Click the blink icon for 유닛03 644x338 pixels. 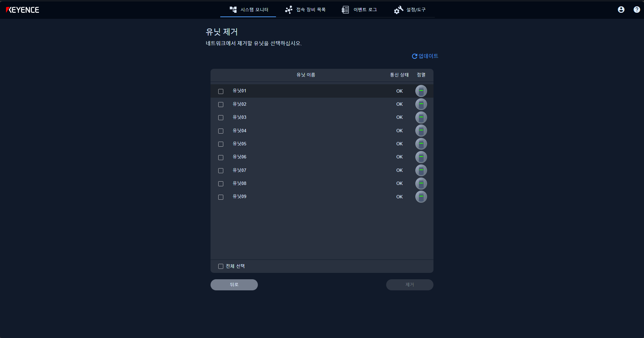coord(421,117)
